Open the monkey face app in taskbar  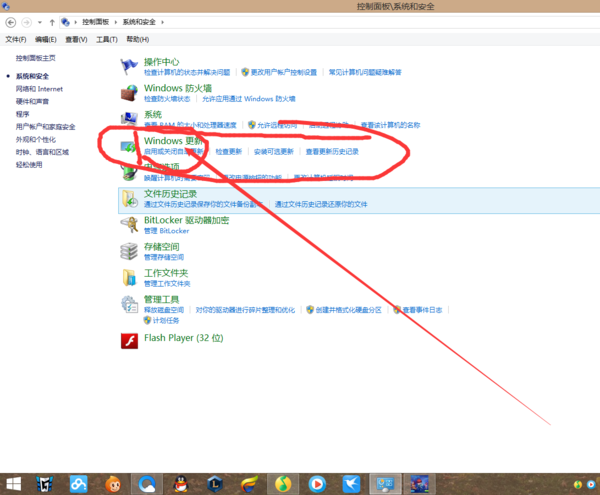113,484
